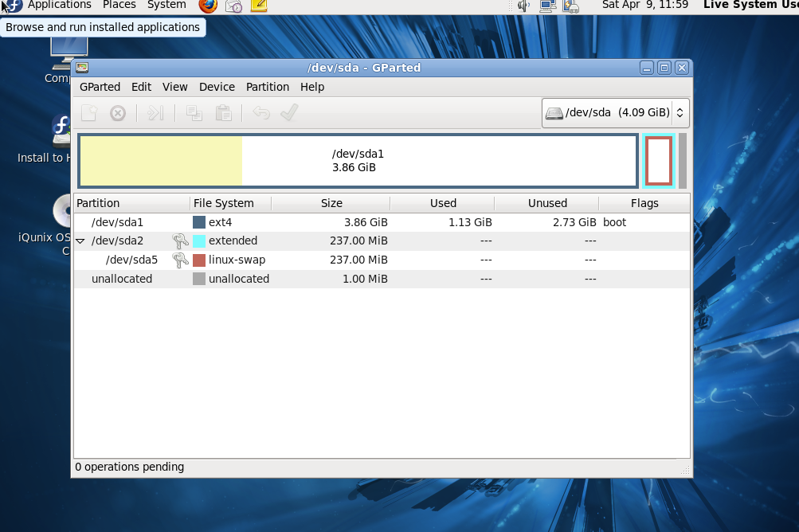This screenshot has height=532, width=799.
Task: Click the extended cyan color swatch
Action: tap(198, 241)
